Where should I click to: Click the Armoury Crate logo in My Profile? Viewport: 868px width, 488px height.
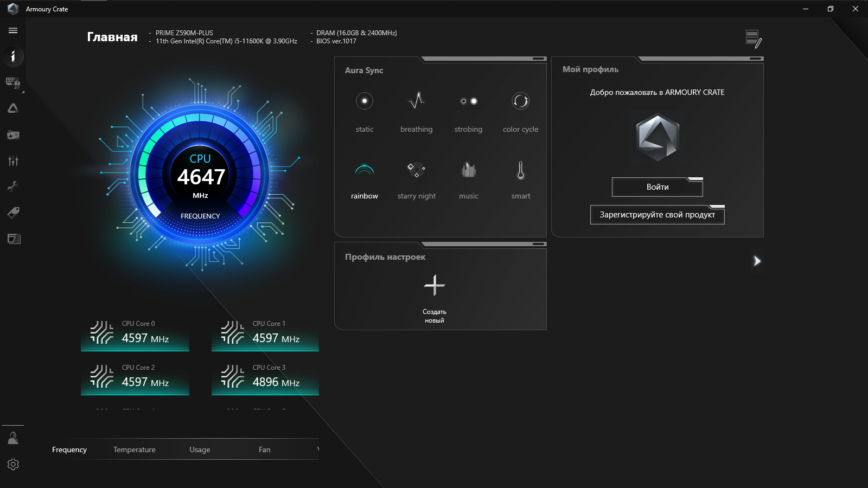pyautogui.click(x=658, y=137)
